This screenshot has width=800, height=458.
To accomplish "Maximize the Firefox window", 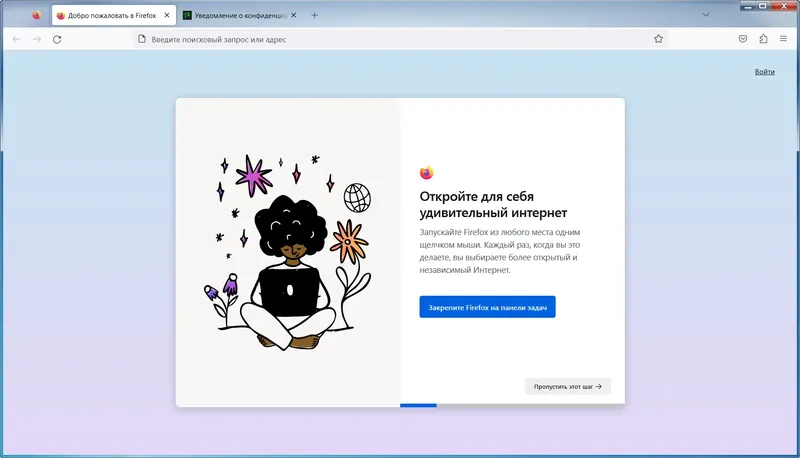I will click(x=763, y=6).
